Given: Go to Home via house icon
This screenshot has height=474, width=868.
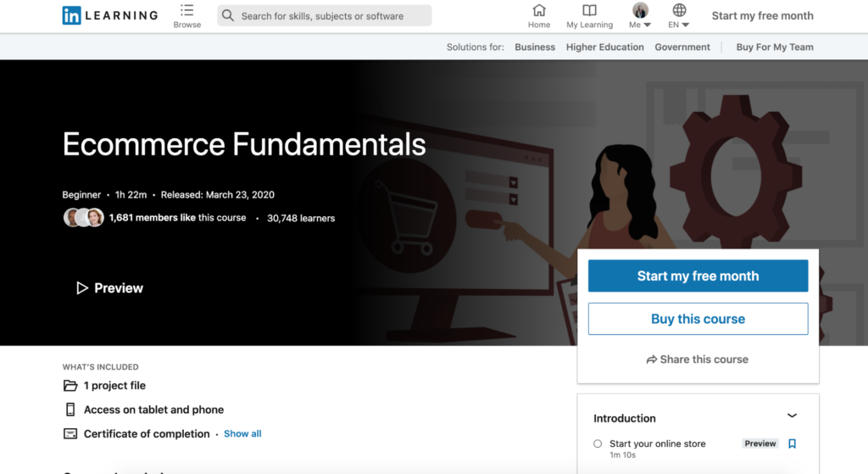Looking at the screenshot, I should pos(538,10).
